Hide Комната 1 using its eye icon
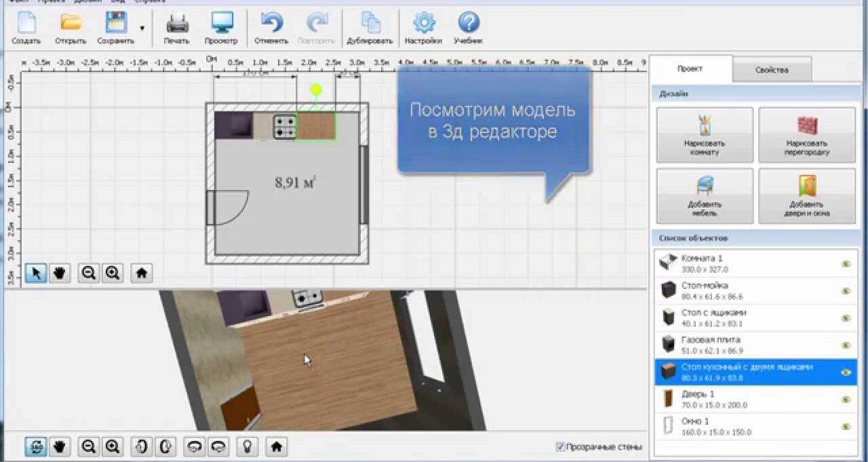Viewport: 868px width, 462px height. pos(846,264)
